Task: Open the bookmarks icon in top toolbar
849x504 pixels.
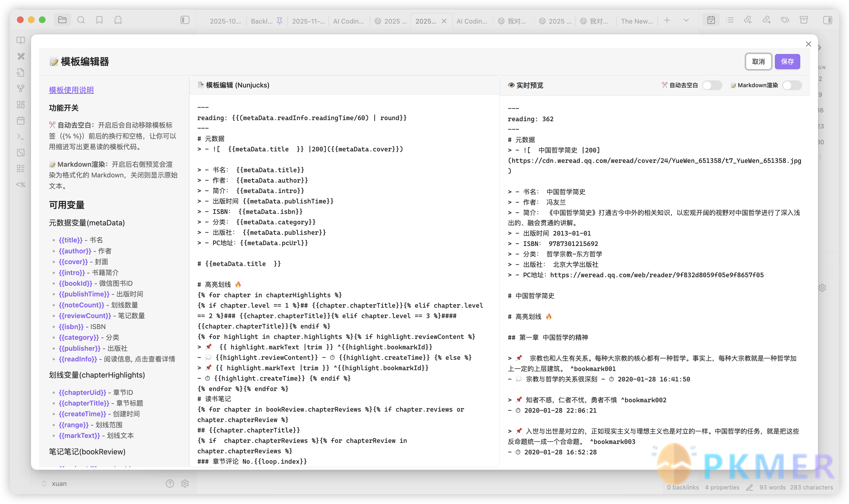Action: [99, 20]
